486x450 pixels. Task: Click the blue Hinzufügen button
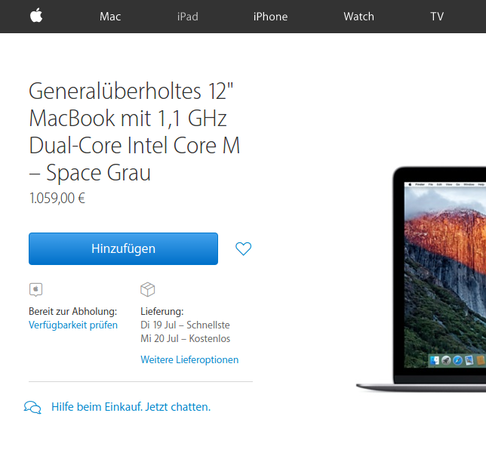123,249
